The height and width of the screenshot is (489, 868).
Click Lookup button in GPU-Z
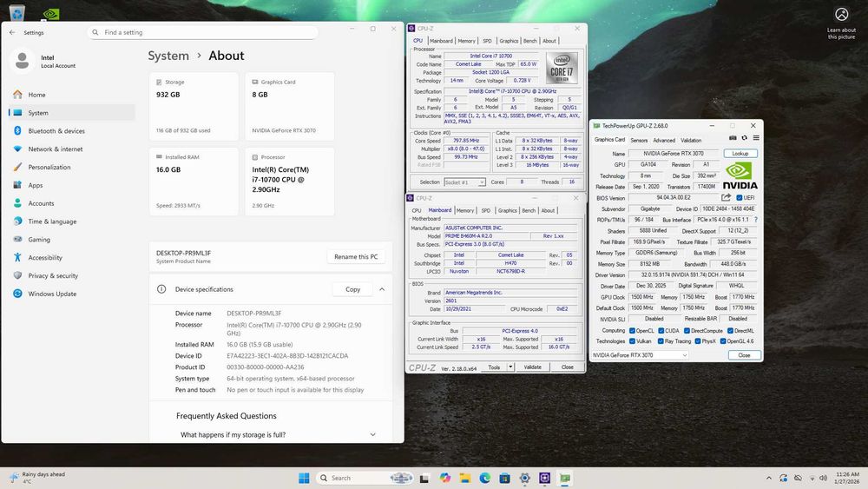pos(740,154)
